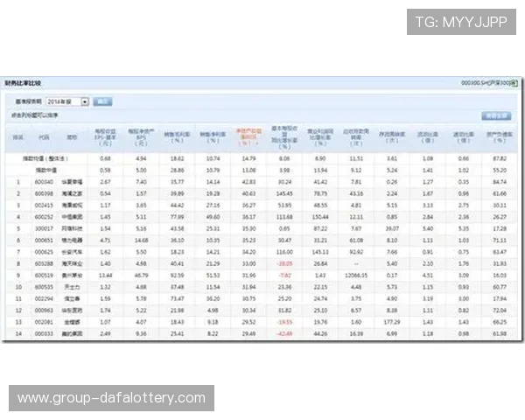Click growth value 145.45 in the 600398 row
525x420 pixels.
(284, 194)
